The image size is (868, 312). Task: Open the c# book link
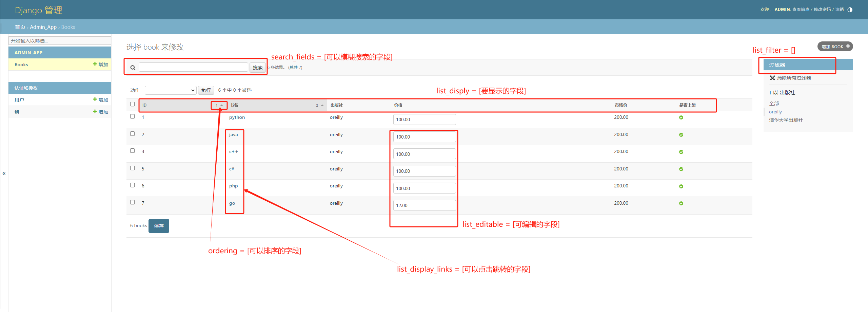coord(232,169)
